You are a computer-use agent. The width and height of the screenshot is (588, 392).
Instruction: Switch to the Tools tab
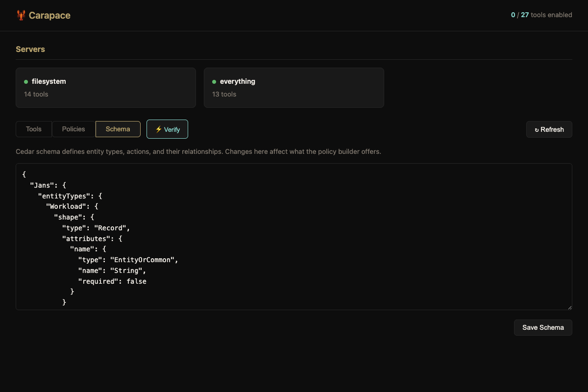click(34, 129)
